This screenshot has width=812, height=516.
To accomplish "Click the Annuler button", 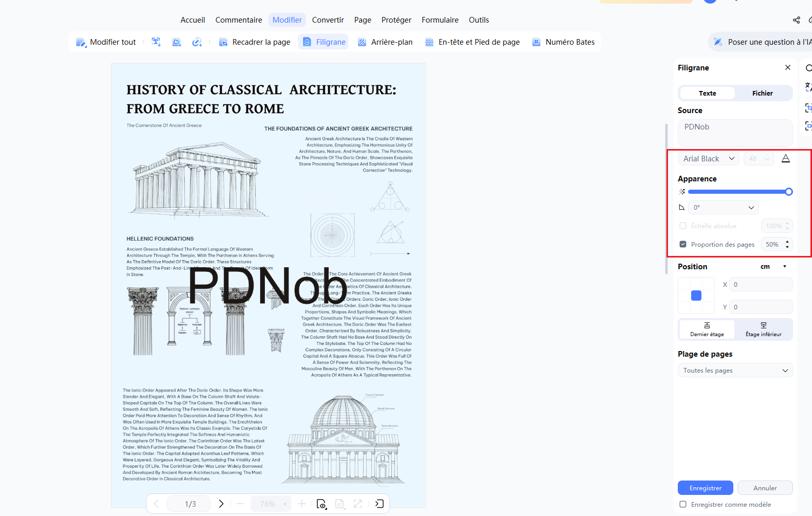I will (x=765, y=488).
